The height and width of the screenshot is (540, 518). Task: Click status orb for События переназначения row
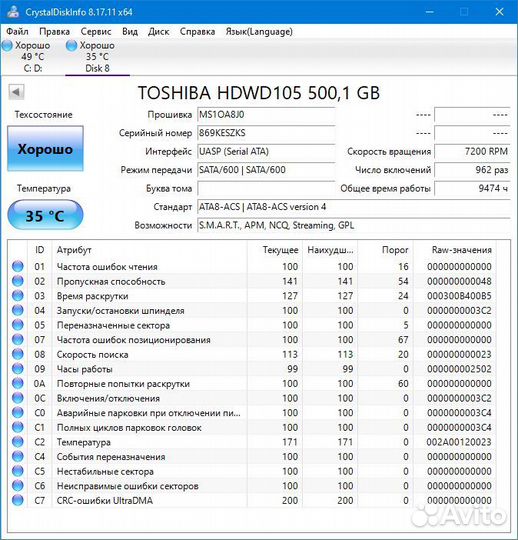pyautogui.click(x=18, y=456)
